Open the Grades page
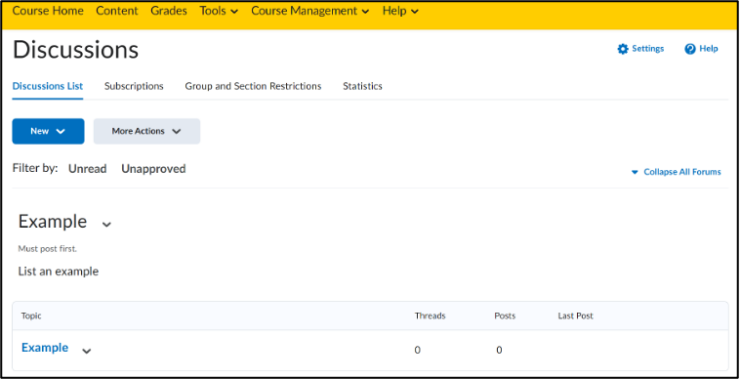 tap(168, 11)
